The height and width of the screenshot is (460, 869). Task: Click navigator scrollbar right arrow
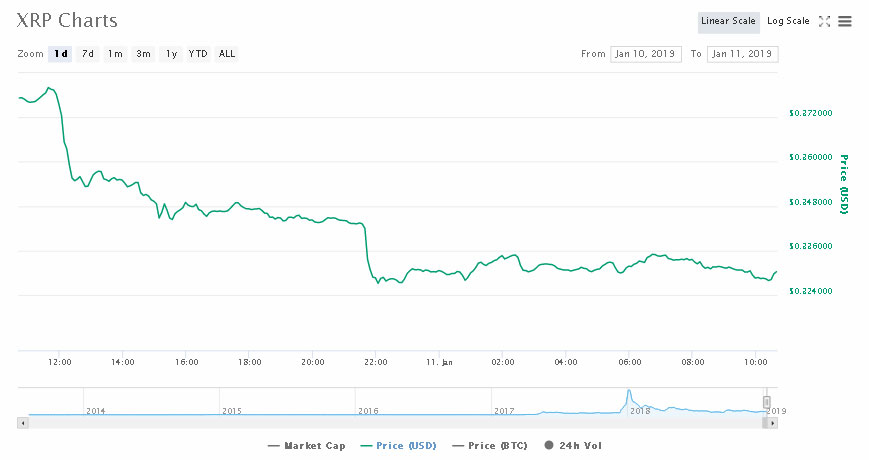773,423
